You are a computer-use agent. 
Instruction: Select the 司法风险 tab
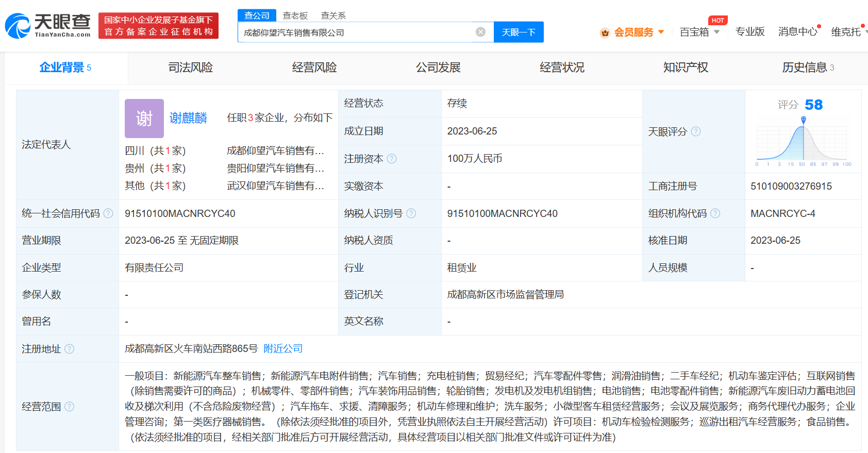click(x=190, y=68)
